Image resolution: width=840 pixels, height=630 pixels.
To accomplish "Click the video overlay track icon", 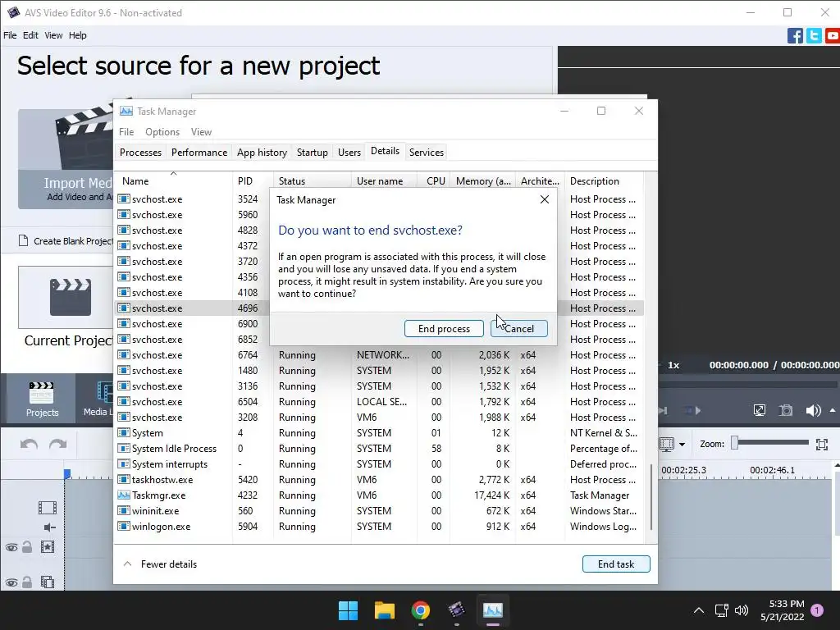I will click(x=47, y=582).
